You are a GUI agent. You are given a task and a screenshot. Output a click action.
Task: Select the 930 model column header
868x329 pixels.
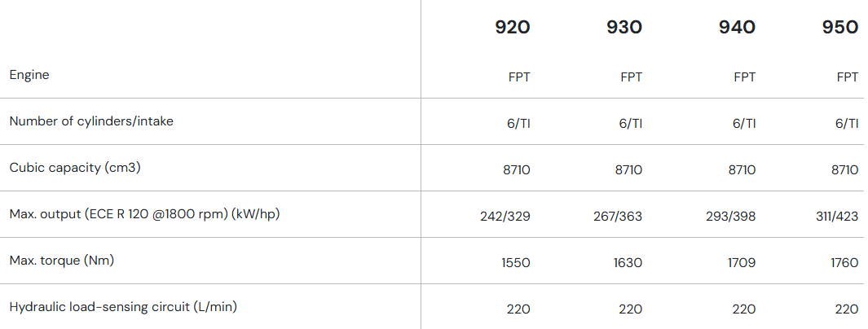click(624, 27)
